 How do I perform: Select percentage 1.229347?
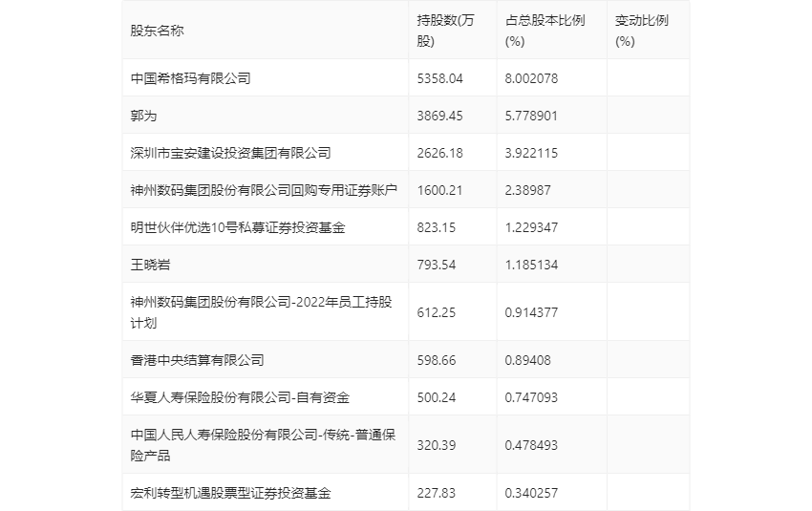point(531,227)
